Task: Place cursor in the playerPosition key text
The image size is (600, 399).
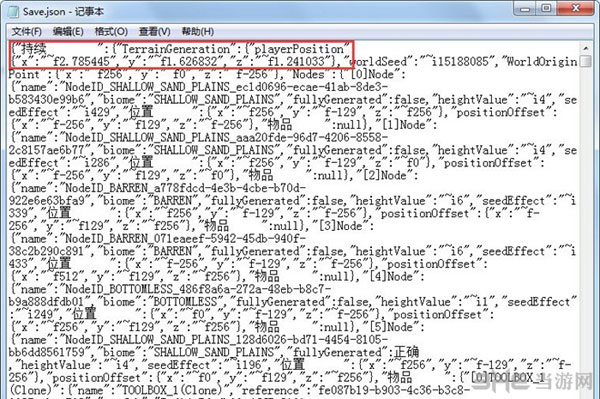Action: tap(299, 49)
